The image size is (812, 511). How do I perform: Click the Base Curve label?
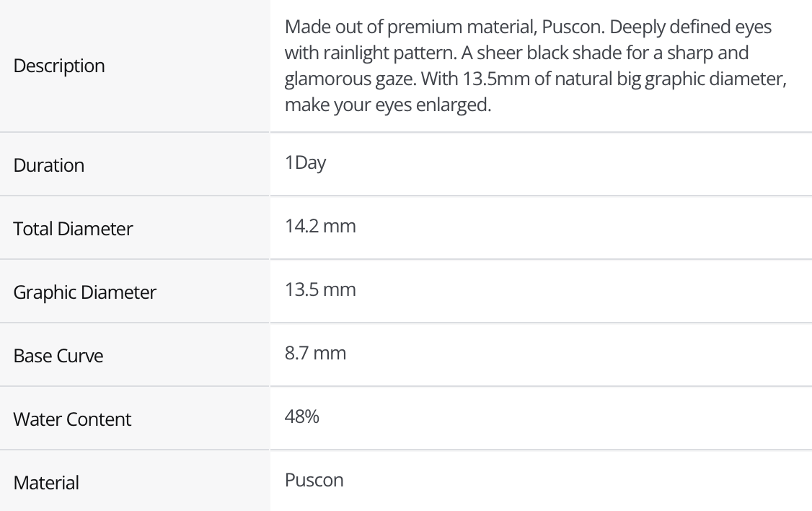[x=58, y=356]
